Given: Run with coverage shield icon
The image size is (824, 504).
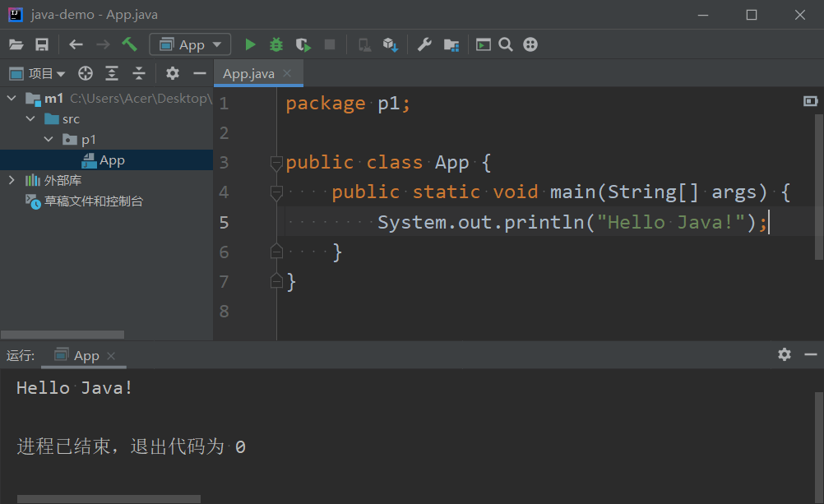Looking at the screenshot, I should (x=303, y=44).
